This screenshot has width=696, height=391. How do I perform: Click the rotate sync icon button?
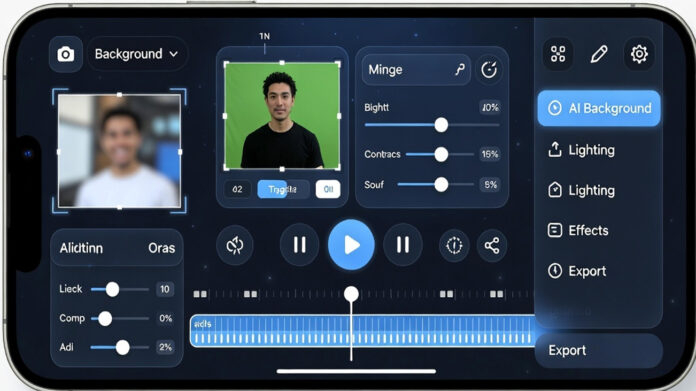click(x=235, y=245)
